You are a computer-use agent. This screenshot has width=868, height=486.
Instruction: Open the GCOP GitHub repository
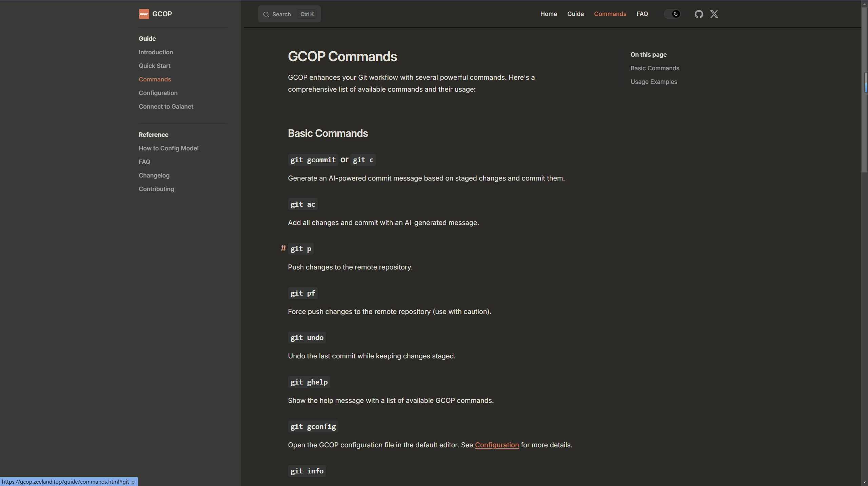click(x=699, y=14)
